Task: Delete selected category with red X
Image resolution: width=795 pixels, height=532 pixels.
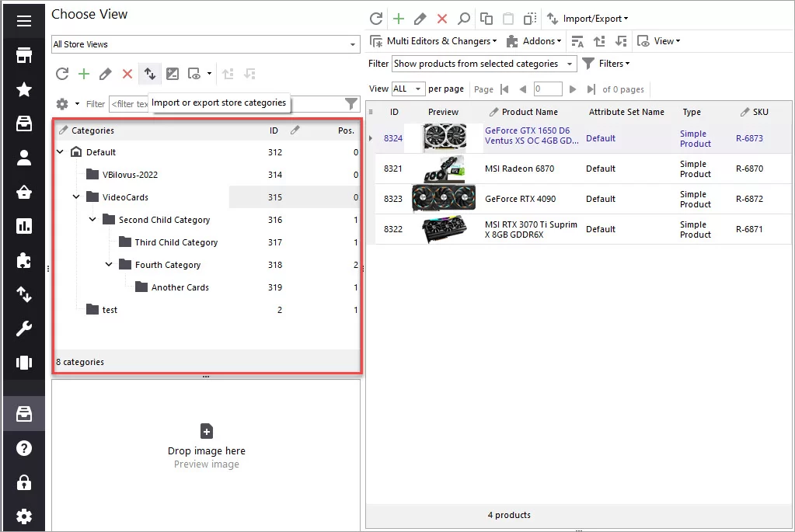Action: 127,74
